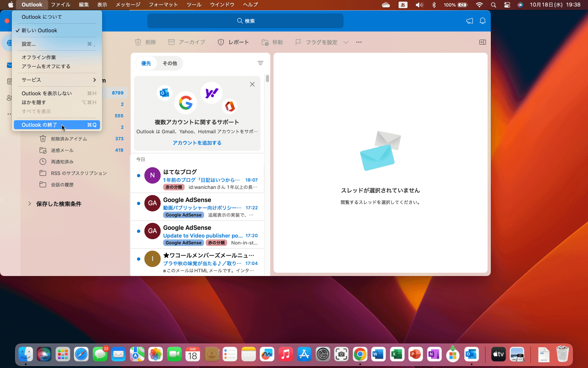Click the レポート toolbar button label
588x368 pixels.
(x=238, y=42)
